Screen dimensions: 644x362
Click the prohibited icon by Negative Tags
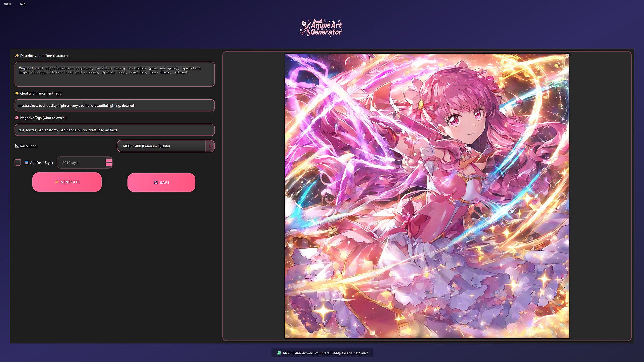pos(17,118)
